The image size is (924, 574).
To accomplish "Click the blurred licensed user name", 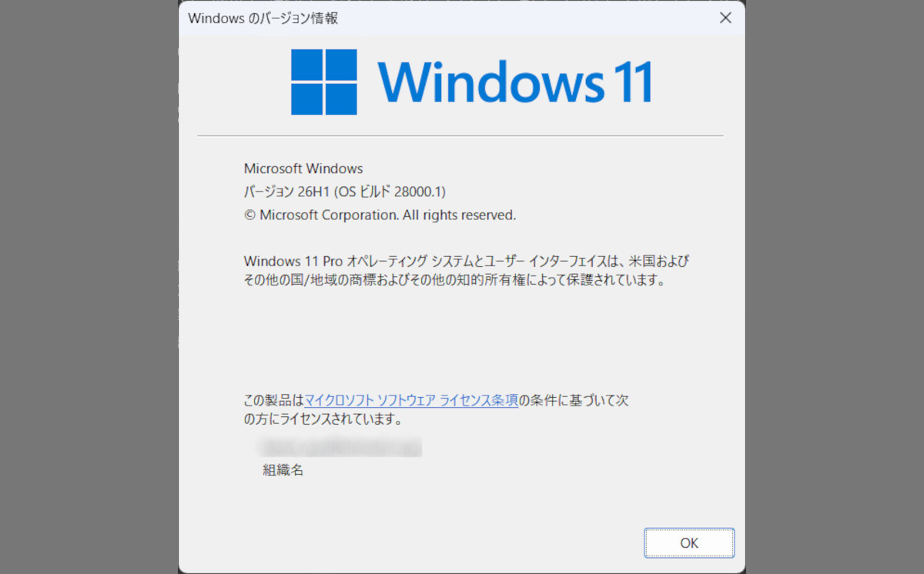I will [343, 446].
